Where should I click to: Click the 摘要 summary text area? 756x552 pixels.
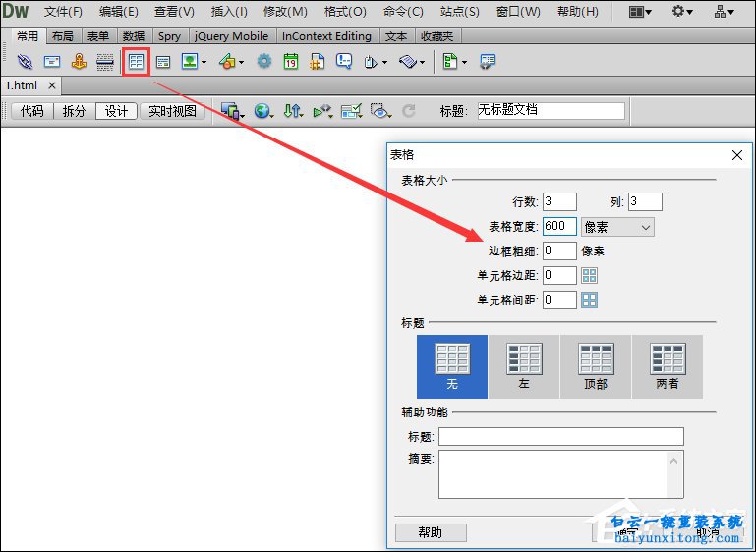coord(560,474)
